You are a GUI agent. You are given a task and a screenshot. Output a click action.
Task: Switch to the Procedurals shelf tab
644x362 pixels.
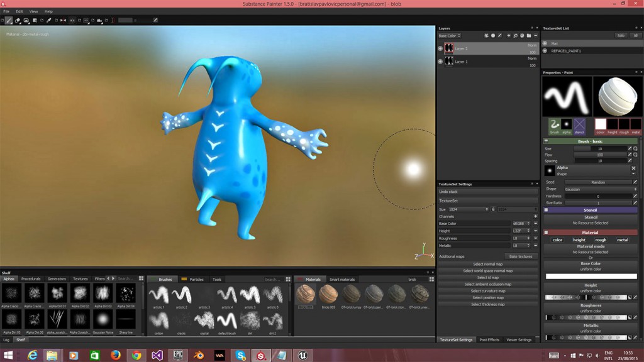[x=31, y=278]
